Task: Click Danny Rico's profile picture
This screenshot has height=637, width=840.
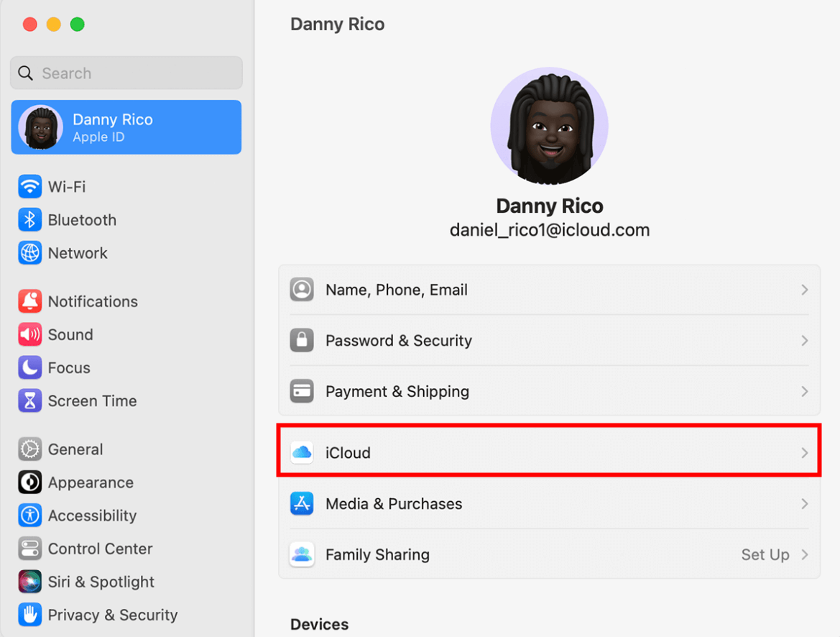Action: pyautogui.click(x=549, y=125)
